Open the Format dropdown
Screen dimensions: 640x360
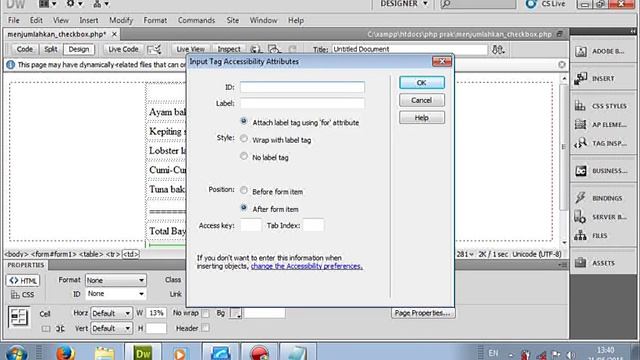tap(116, 280)
